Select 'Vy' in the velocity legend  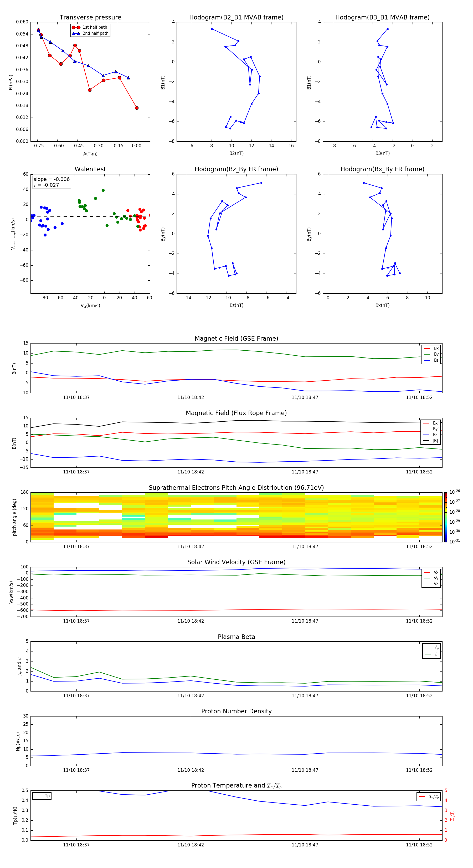tap(431, 578)
